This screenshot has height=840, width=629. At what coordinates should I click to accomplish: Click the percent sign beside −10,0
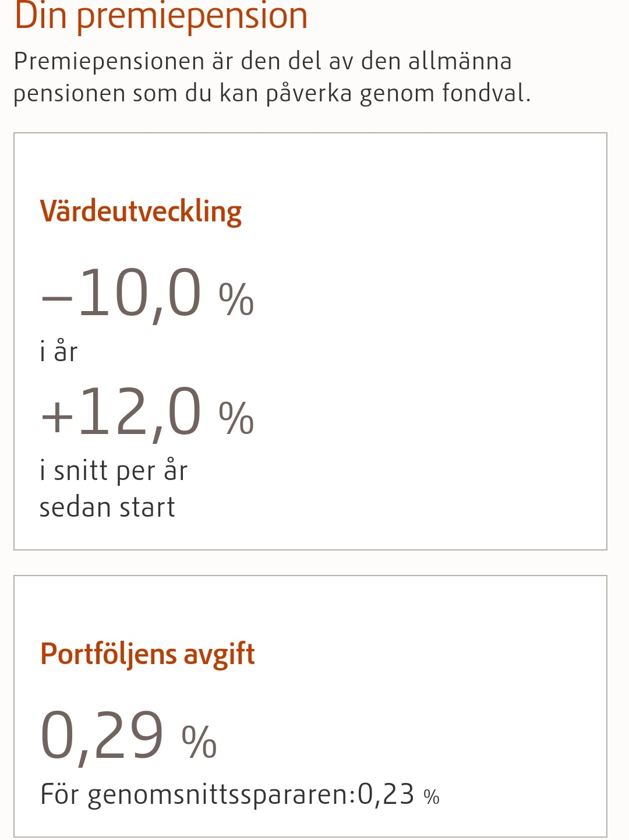tap(236, 299)
